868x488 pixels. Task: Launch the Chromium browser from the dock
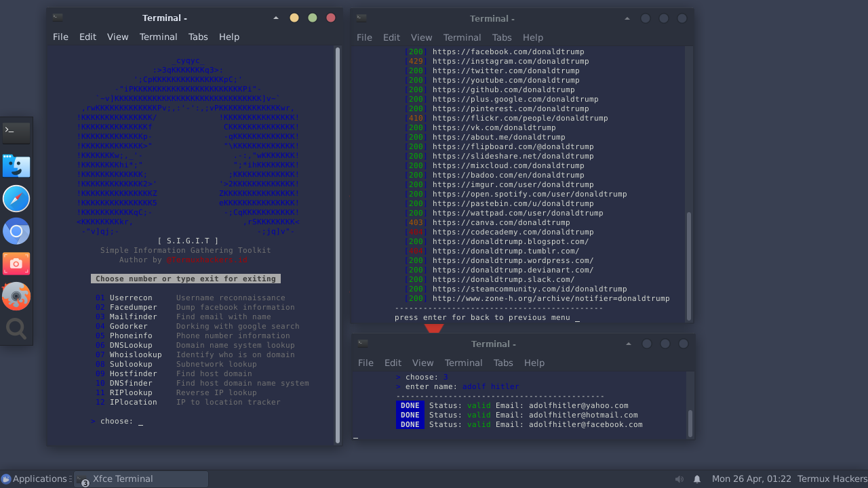[x=16, y=231]
